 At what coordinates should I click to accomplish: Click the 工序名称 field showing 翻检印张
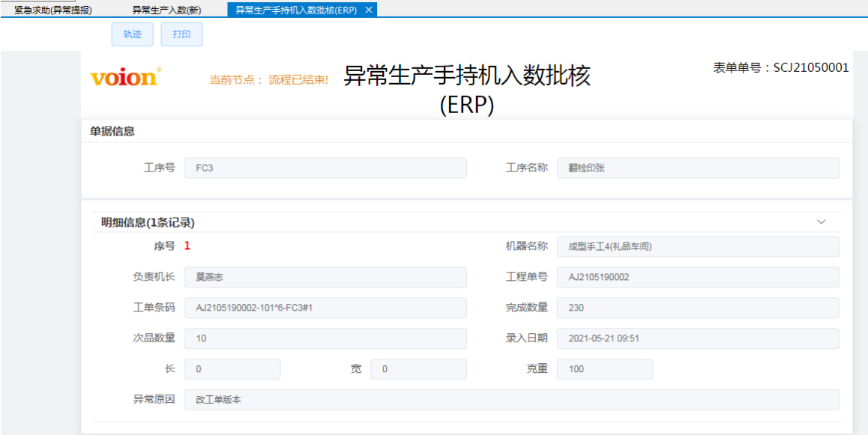(698, 168)
